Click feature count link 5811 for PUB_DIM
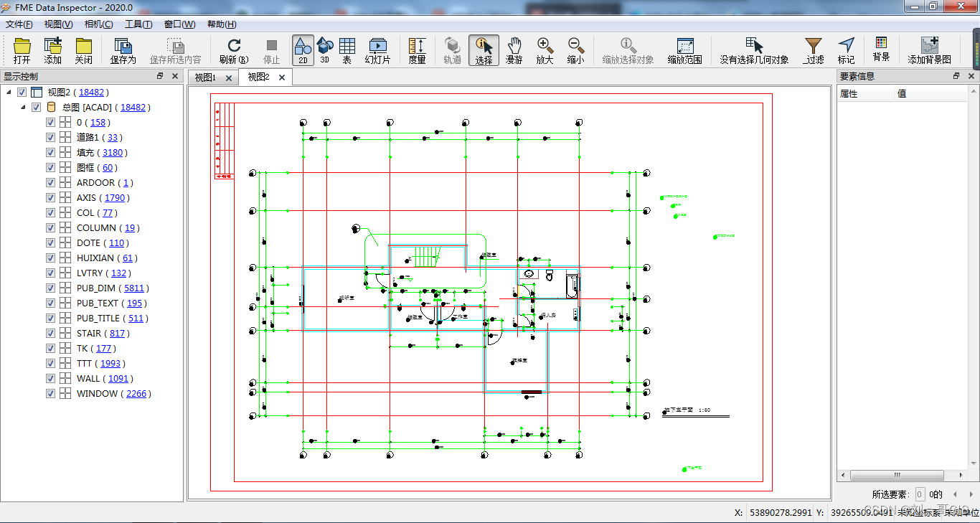Viewport: 980px width, 523px height. [x=134, y=288]
